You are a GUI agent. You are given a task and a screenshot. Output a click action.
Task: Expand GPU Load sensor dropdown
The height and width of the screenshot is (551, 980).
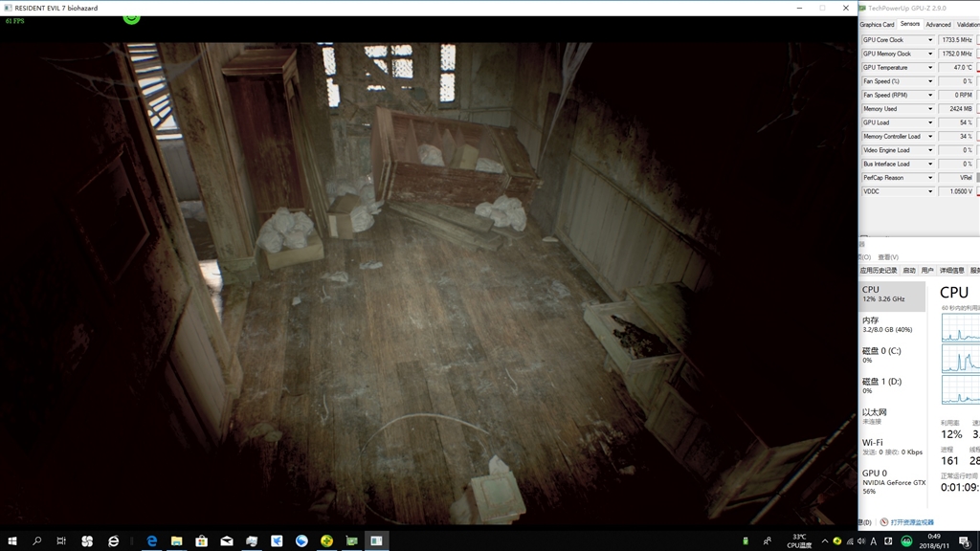coord(930,122)
